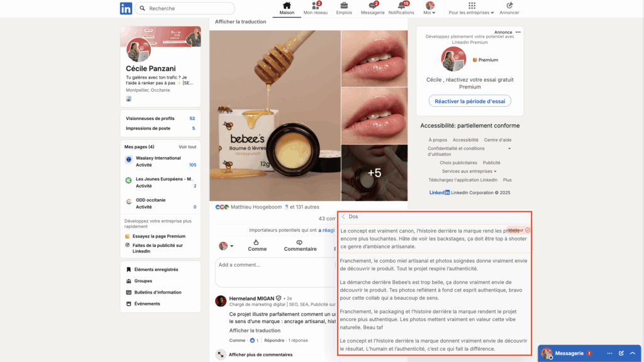This screenshot has width=644, height=362.
Task: Open new message compose icon in Messagerie bar
Action: tap(621, 353)
